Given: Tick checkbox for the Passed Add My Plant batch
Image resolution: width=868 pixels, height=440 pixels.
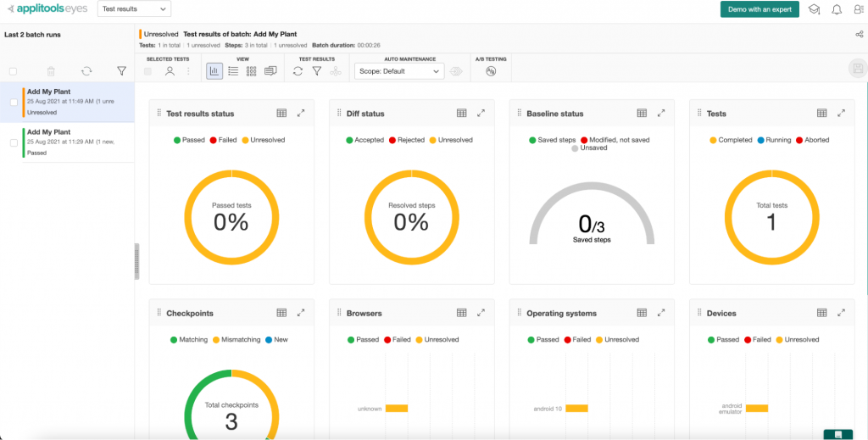Looking at the screenshot, I should coord(14,143).
